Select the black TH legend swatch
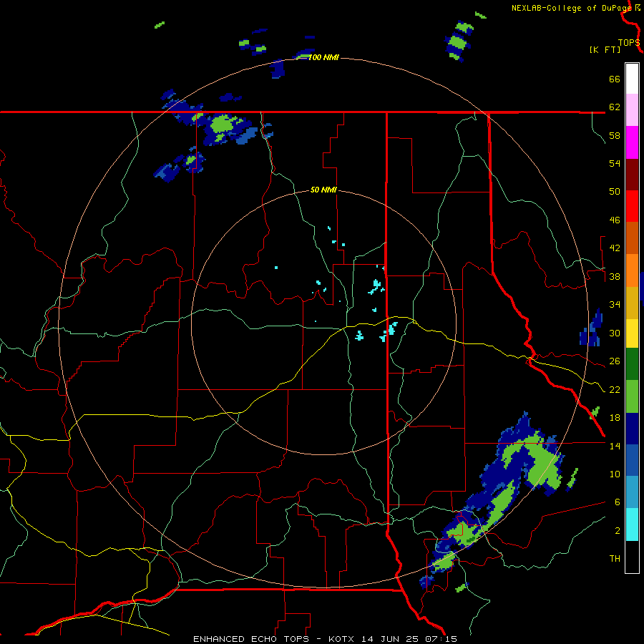This screenshot has height=644, width=644. pos(632,557)
